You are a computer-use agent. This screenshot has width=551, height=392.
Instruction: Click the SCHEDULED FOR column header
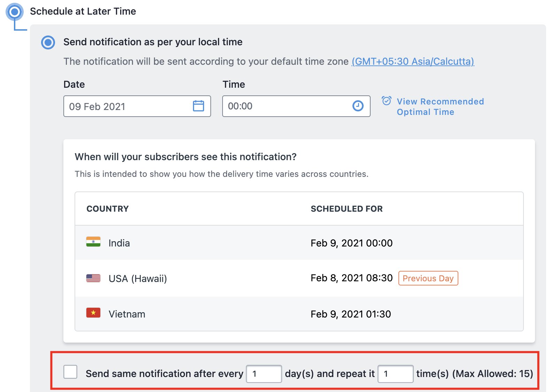pyautogui.click(x=347, y=209)
